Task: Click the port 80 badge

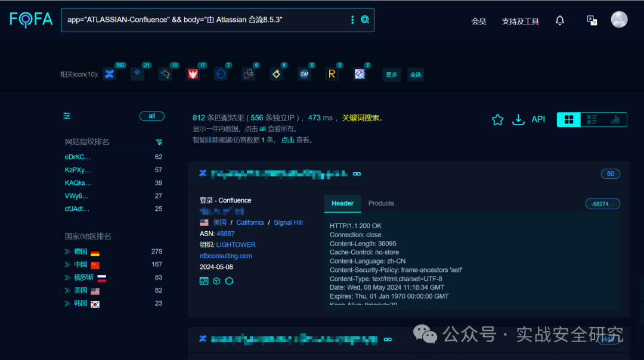Action: coord(611,174)
